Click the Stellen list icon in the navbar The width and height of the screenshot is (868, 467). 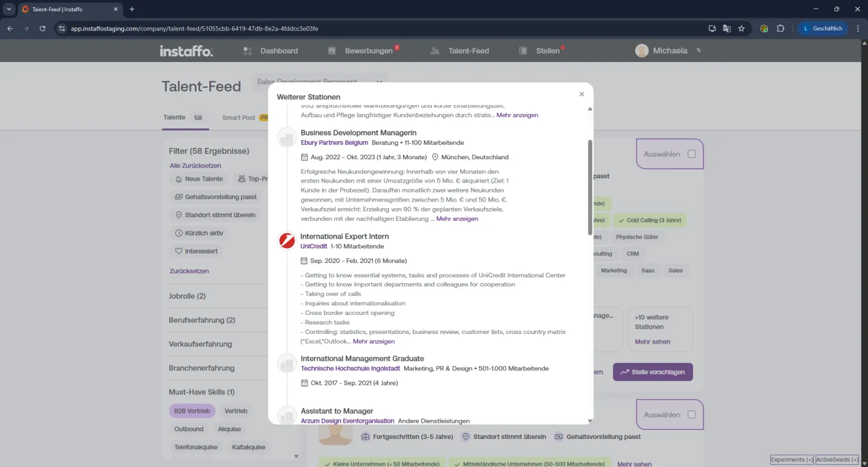click(523, 51)
